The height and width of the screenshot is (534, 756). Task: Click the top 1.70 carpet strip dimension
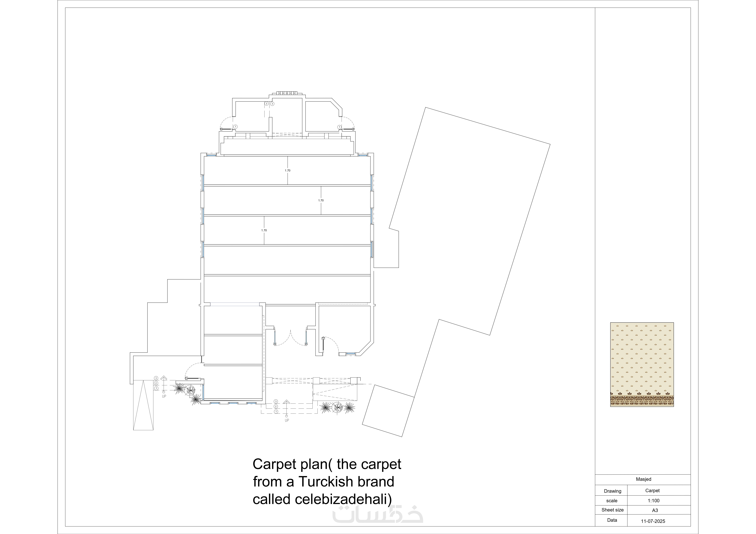[x=288, y=170]
